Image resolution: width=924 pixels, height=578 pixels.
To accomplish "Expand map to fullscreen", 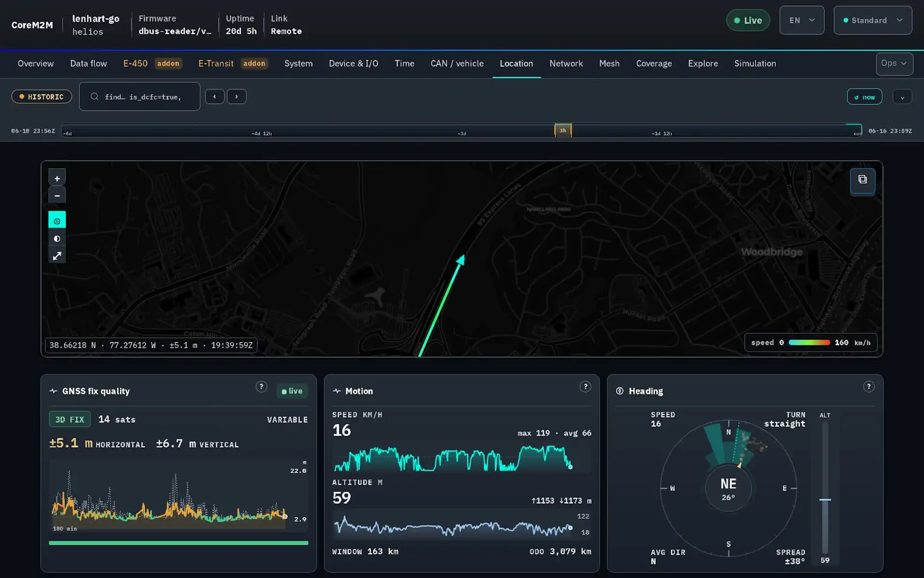I will tap(57, 256).
